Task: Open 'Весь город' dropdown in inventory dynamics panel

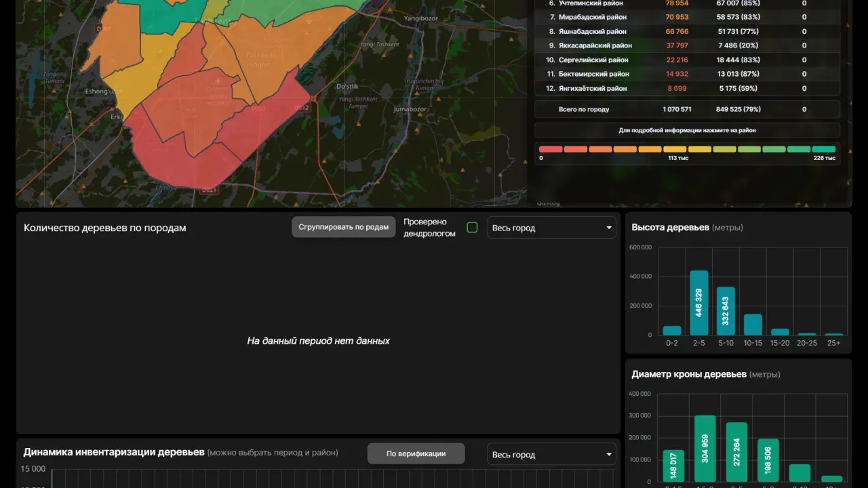Action: coord(551,454)
